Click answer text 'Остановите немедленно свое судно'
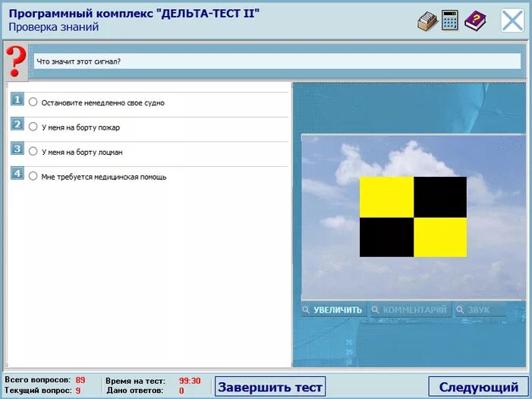Viewport: 532px width, 399px height. [x=102, y=103]
